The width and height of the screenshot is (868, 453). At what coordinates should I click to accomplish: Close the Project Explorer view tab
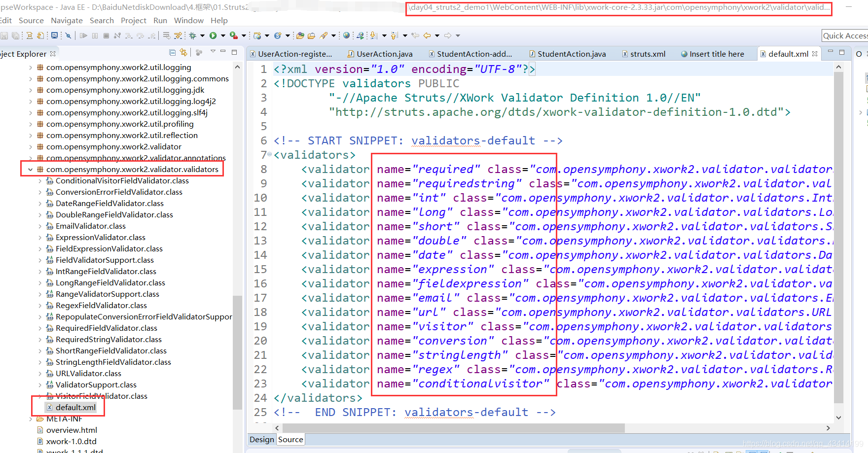point(53,53)
